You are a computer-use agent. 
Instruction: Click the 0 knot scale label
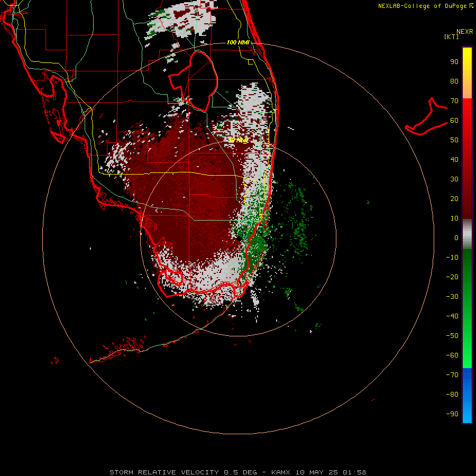456,238
